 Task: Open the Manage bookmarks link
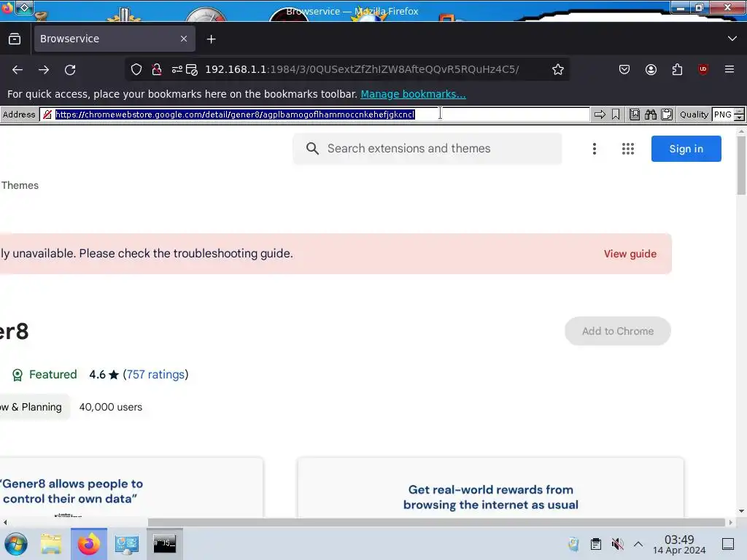coord(413,94)
